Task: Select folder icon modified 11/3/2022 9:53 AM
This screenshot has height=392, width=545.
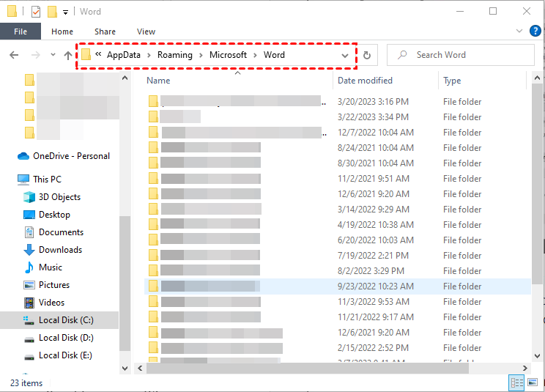Action: [x=153, y=301]
